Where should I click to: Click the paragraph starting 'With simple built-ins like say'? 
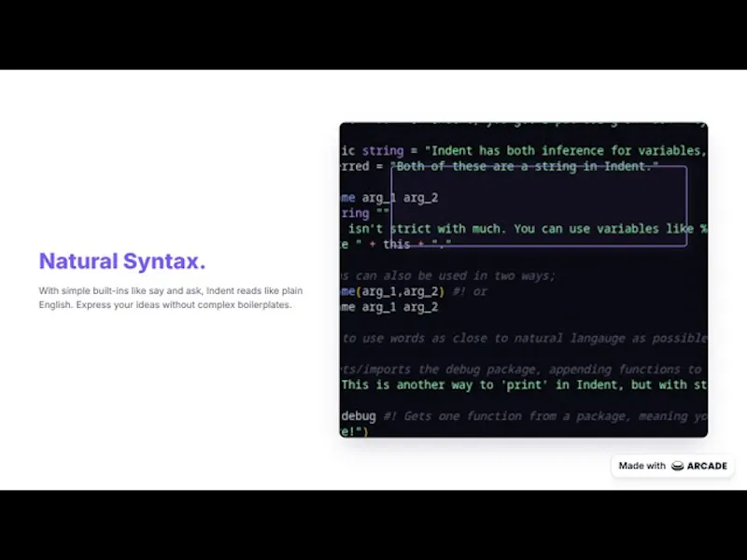(171, 298)
